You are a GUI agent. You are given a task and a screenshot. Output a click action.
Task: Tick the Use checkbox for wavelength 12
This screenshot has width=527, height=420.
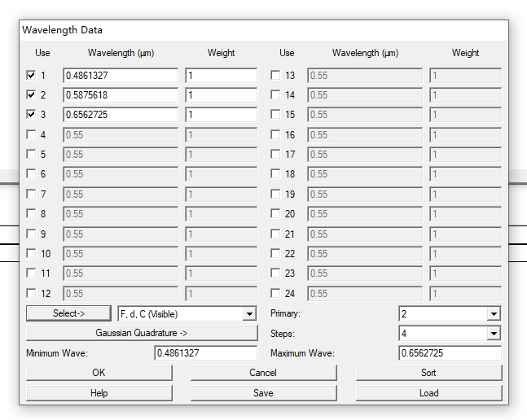pyautogui.click(x=31, y=293)
